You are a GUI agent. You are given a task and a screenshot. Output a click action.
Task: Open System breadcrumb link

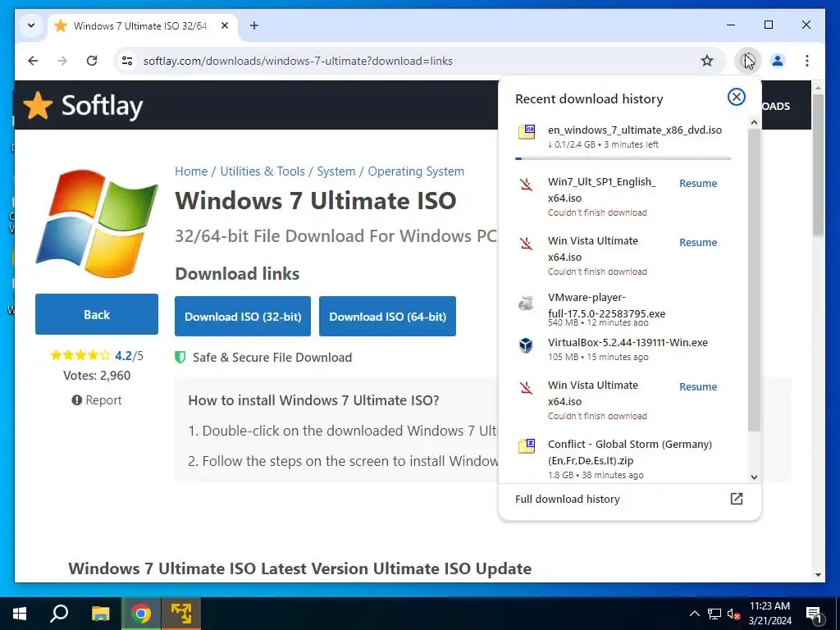click(336, 171)
